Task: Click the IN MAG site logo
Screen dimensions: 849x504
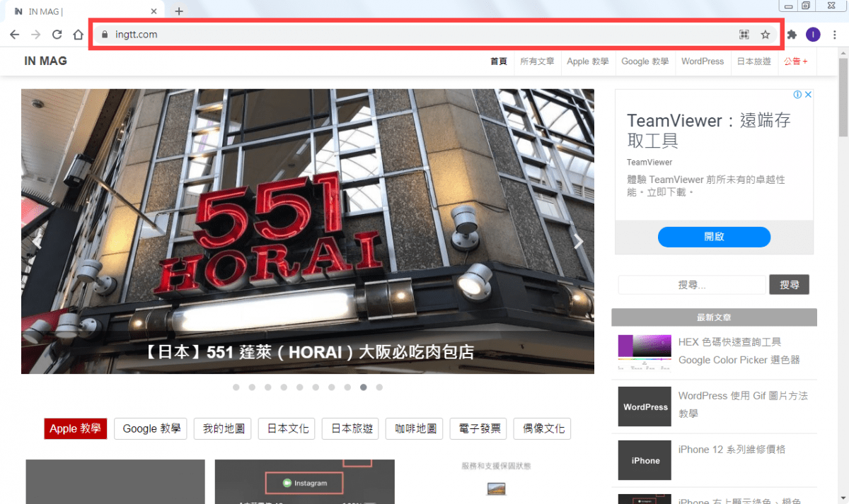Action: (45, 61)
